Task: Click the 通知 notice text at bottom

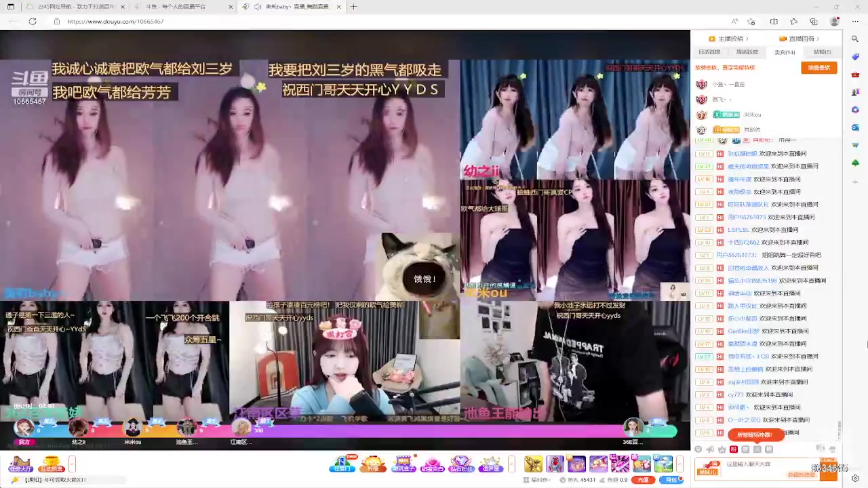Action: [x=55, y=480]
